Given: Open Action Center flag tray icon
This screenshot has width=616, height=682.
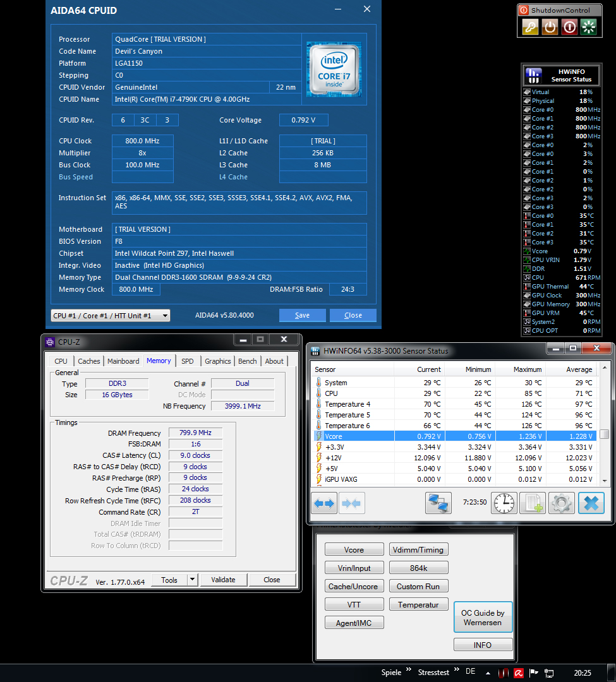Looking at the screenshot, I should (534, 673).
